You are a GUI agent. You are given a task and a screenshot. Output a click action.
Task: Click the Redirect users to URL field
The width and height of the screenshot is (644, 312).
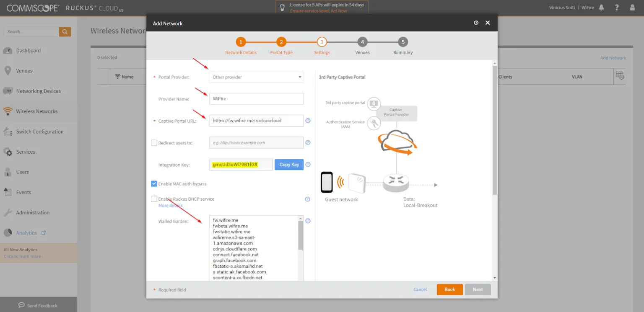(x=256, y=143)
